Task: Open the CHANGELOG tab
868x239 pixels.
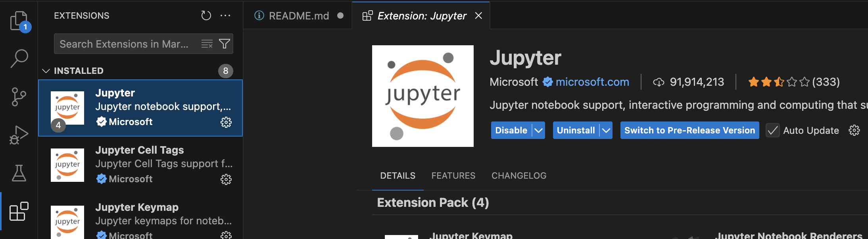Action: tap(519, 175)
